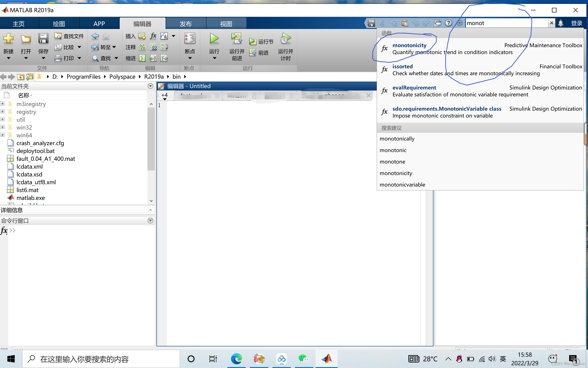Switch to the Editor (编辑器) tab

tap(142, 24)
